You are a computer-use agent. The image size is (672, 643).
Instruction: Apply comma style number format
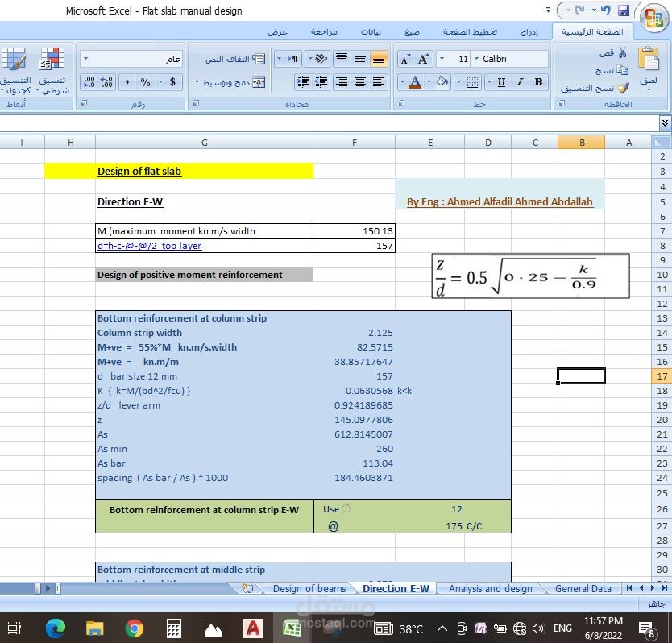point(127,82)
